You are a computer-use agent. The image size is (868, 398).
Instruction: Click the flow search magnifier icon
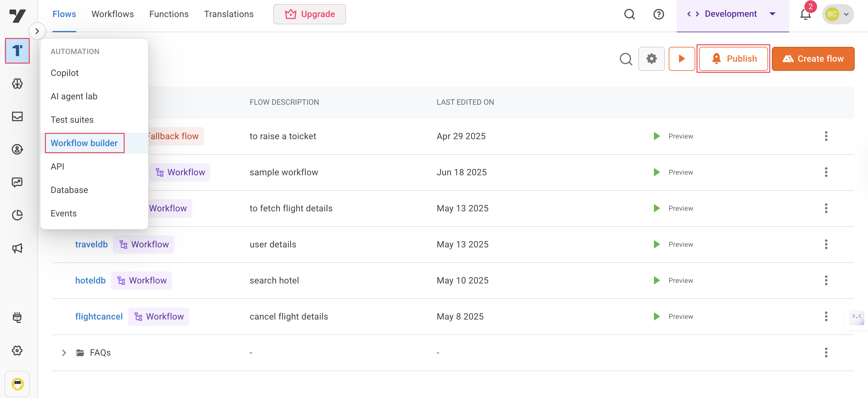626,59
